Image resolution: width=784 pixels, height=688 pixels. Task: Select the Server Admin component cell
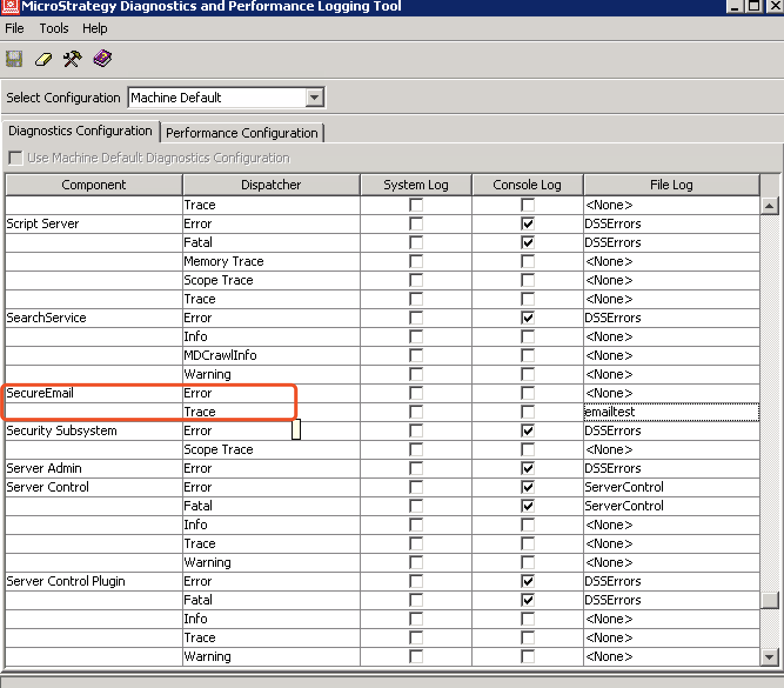tap(94, 468)
